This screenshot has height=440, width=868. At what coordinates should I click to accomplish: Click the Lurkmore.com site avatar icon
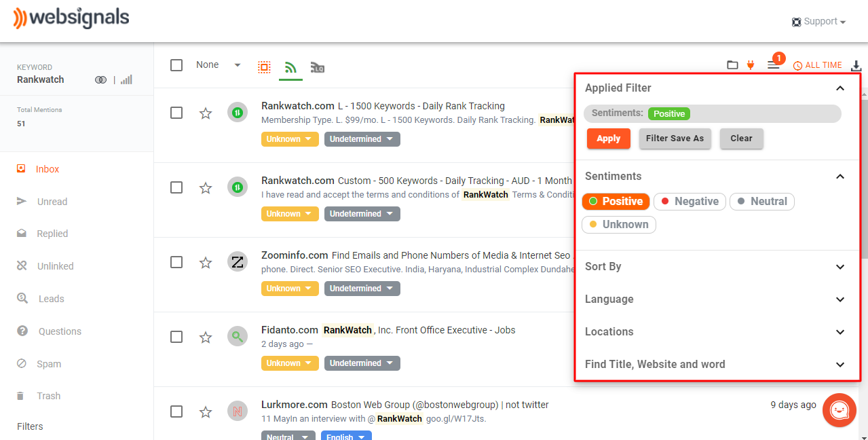coord(238,411)
